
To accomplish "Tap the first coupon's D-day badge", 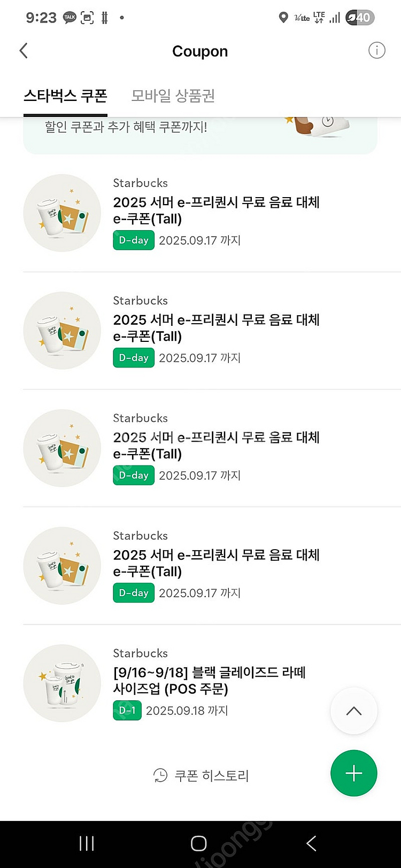I will click(x=134, y=240).
